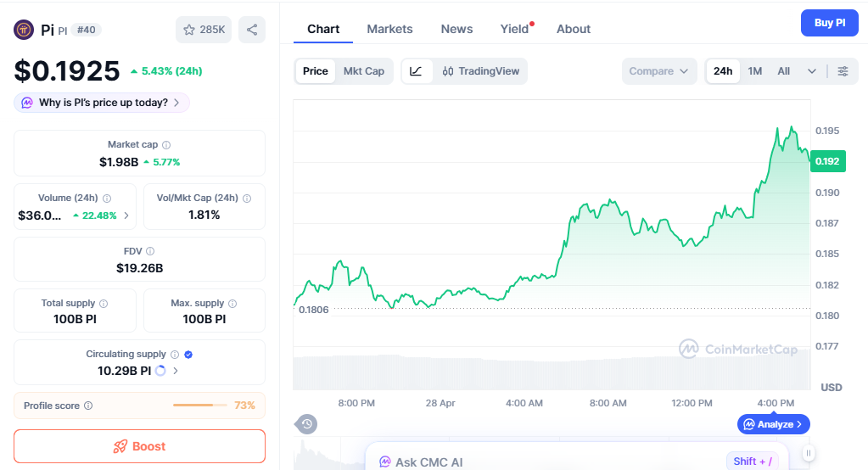Select the 1M time range

tap(755, 71)
